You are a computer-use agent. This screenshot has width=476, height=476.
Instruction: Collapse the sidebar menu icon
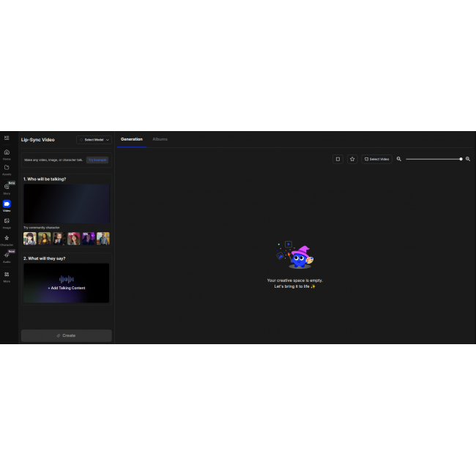(x=7, y=138)
